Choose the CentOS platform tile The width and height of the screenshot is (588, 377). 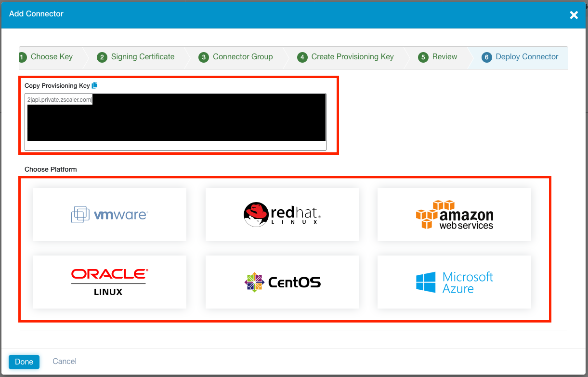click(282, 282)
